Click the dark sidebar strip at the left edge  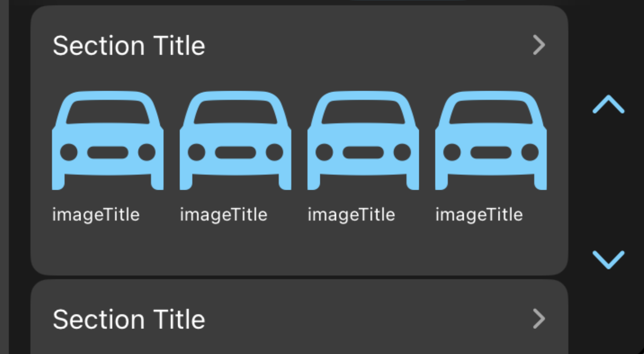4,176
